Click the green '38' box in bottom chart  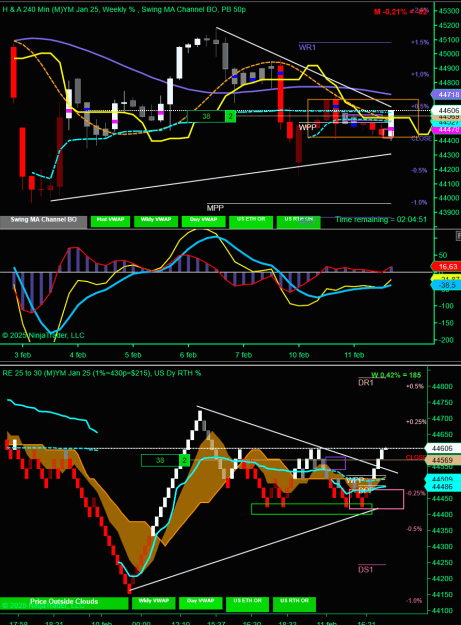point(160,460)
